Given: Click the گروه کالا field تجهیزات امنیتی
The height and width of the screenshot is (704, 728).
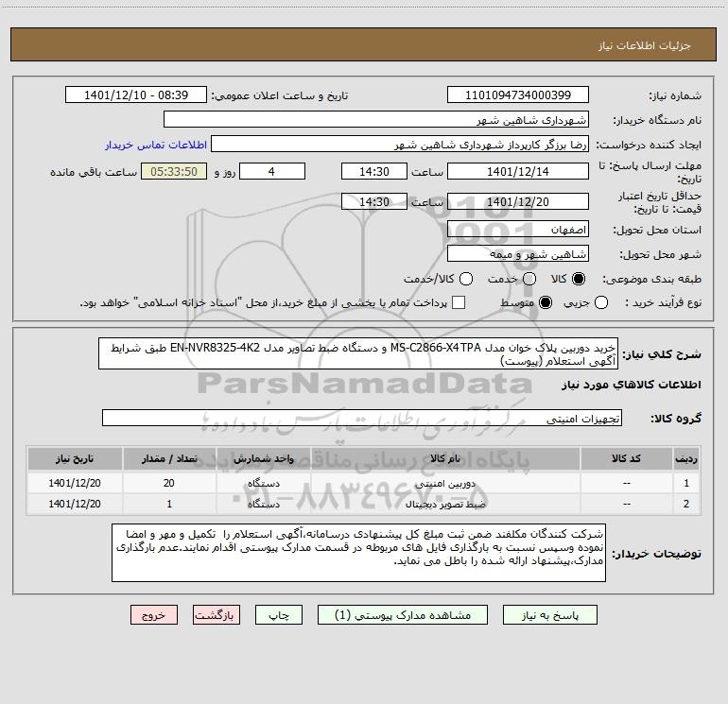Looking at the screenshot, I should 362,418.
